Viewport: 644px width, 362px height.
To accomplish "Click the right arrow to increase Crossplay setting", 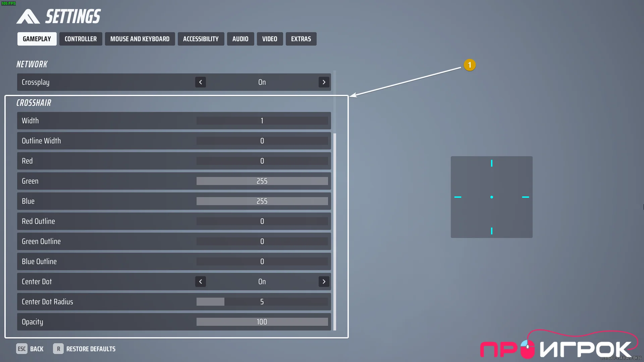I will [x=324, y=82].
